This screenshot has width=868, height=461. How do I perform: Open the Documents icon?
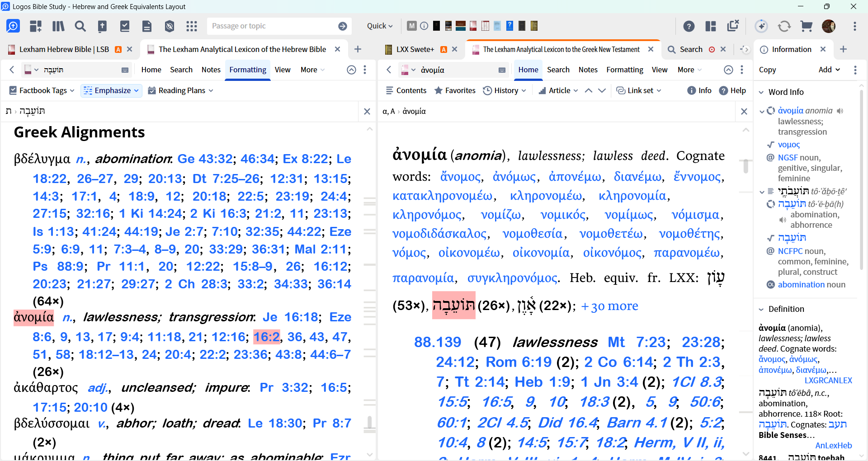(147, 26)
